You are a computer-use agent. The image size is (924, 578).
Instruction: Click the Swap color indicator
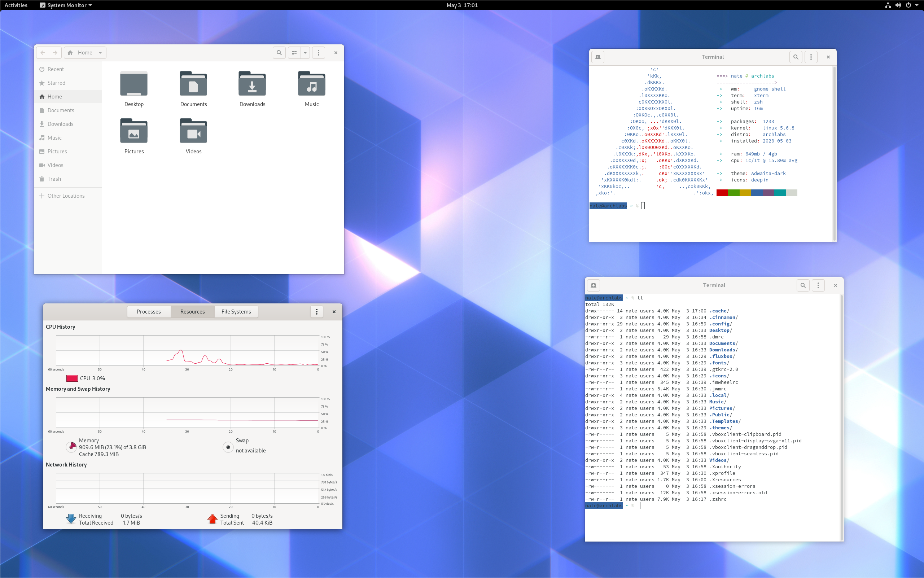click(x=228, y=447)
